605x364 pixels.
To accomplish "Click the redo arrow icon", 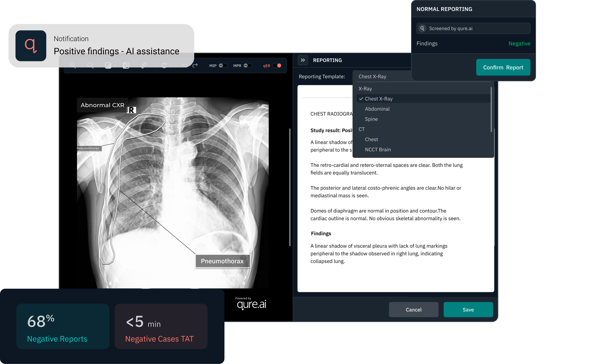I will tap(195, 65).
